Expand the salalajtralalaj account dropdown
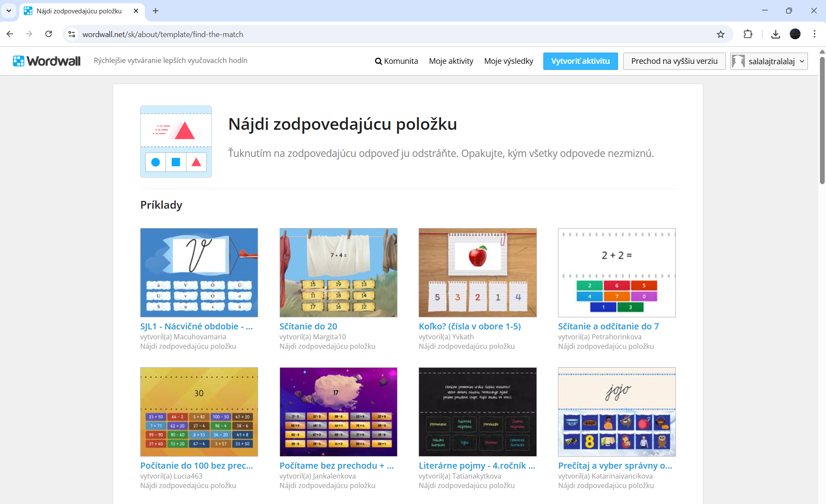 (769, 61)
